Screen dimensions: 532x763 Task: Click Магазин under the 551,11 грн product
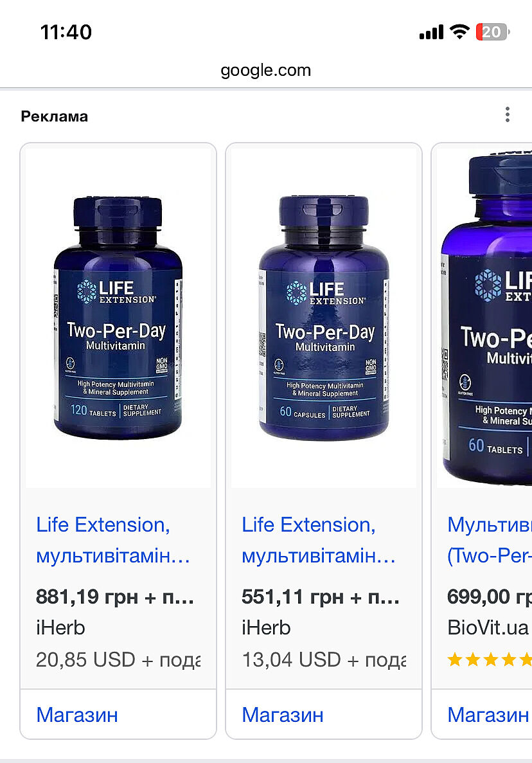click(x=283, y=715)
